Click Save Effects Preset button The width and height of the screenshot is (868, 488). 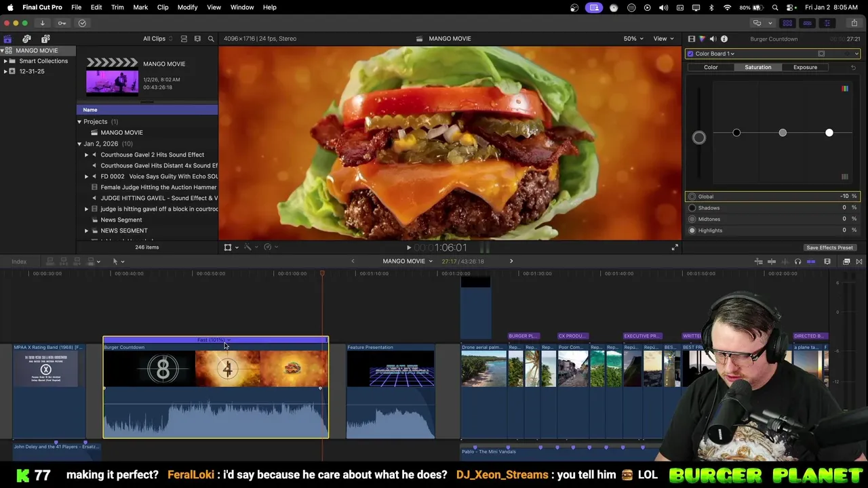(829, 248)
